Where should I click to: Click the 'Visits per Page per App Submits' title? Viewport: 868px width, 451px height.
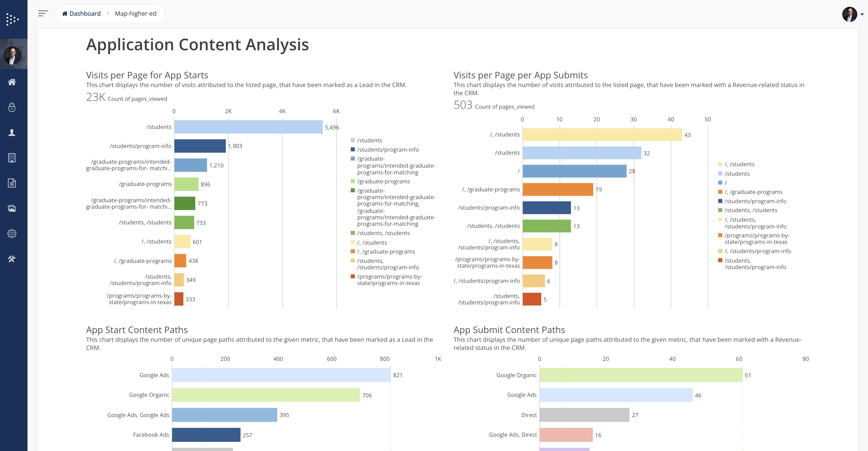[521, 75]
